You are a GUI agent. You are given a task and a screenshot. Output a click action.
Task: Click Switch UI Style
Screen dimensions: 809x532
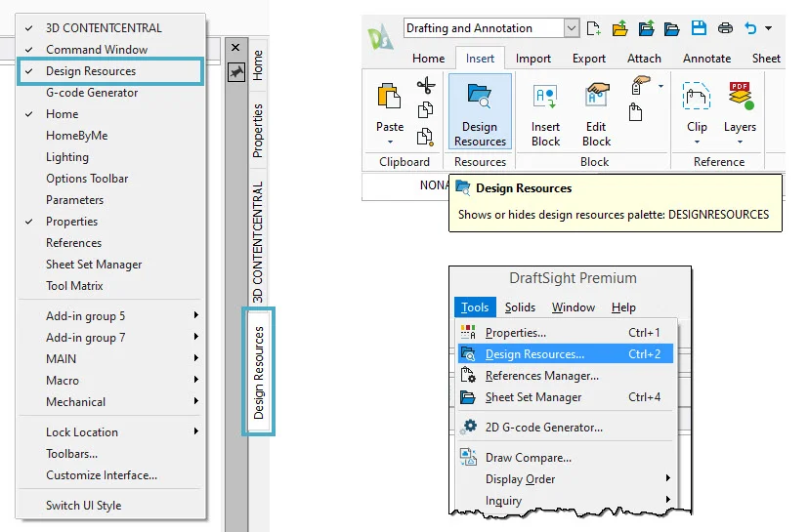pyautogui.click(x=83, y=506)
